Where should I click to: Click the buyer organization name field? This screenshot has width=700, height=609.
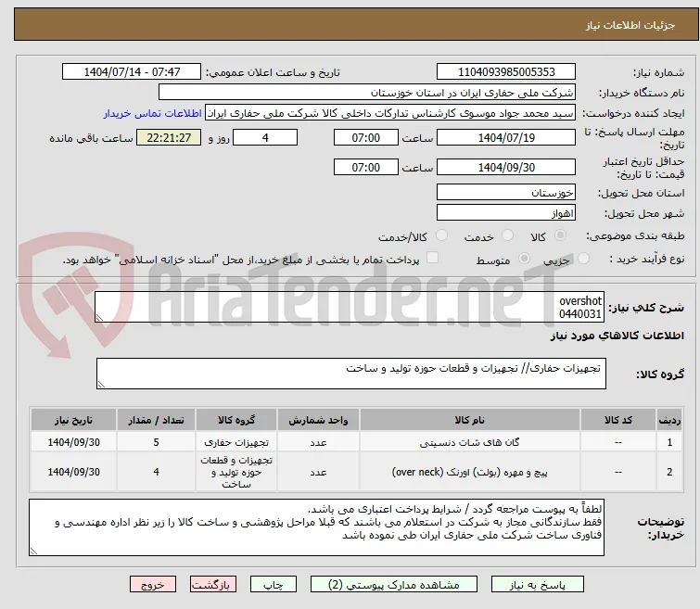coord(367,93)
